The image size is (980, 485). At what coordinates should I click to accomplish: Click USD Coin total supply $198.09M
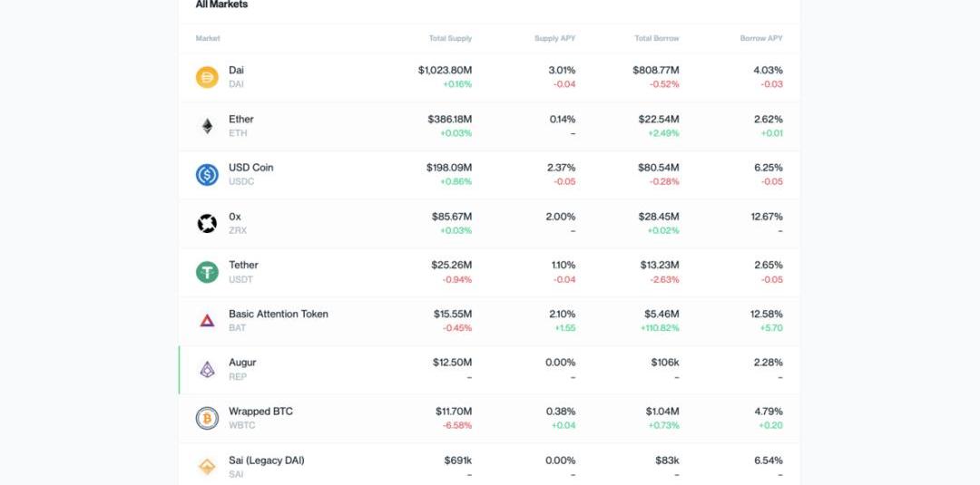click(449, 168)
